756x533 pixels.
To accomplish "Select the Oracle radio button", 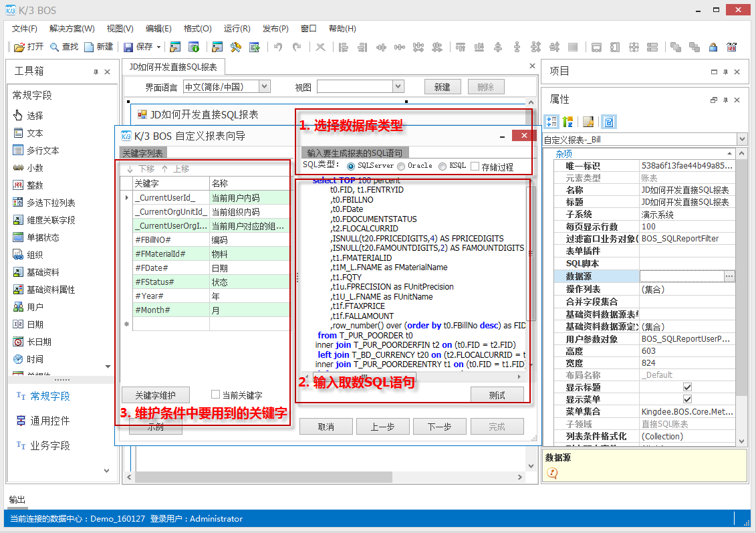I will (x=401, y=167).
